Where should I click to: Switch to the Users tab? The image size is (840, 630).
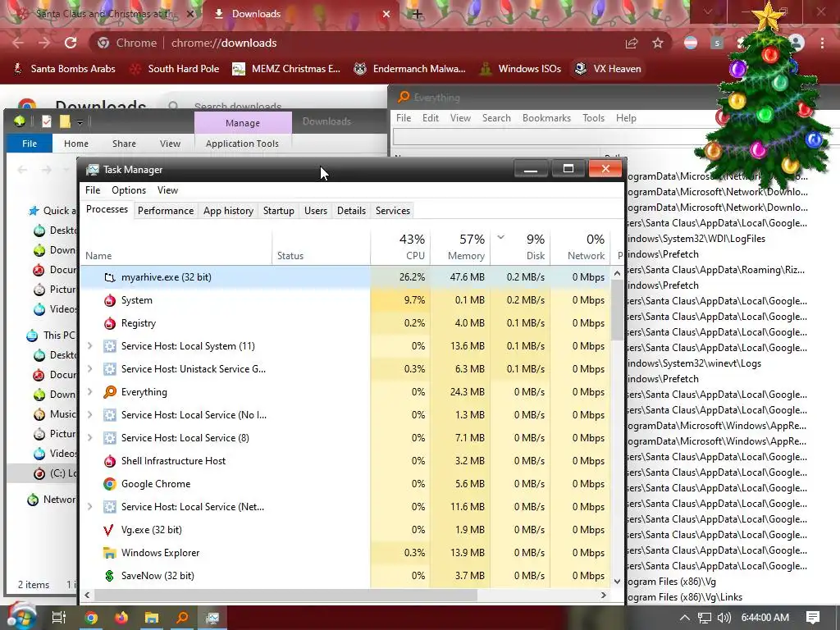click(x=316, y=211)
